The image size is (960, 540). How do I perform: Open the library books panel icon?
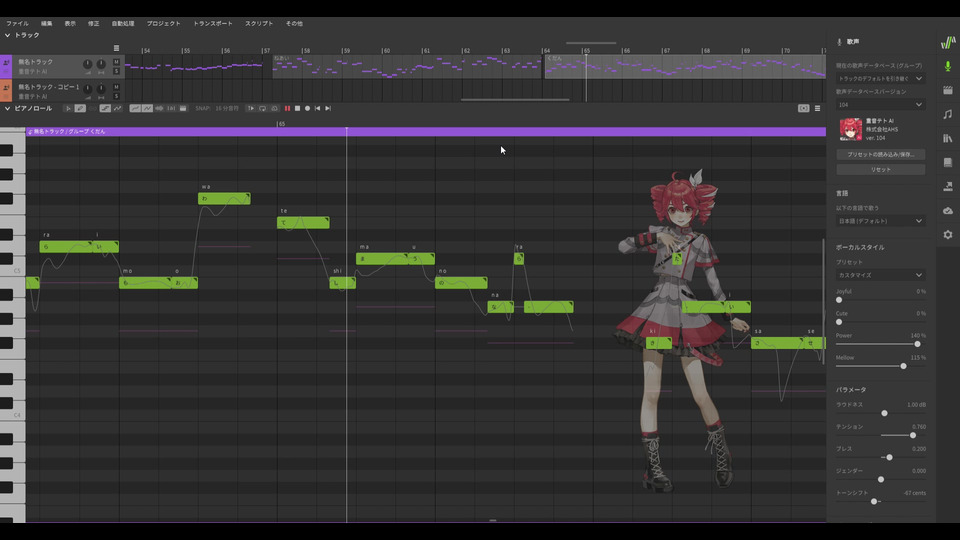tap(948, 138)
